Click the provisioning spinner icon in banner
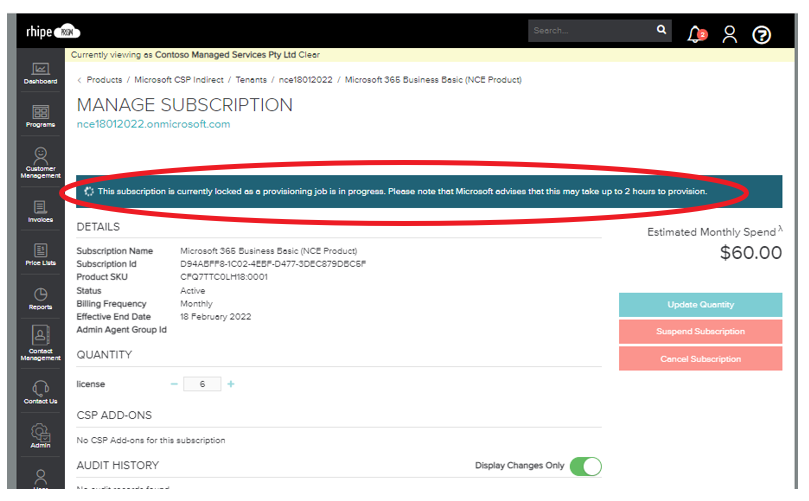 click(x=89, y=191)
